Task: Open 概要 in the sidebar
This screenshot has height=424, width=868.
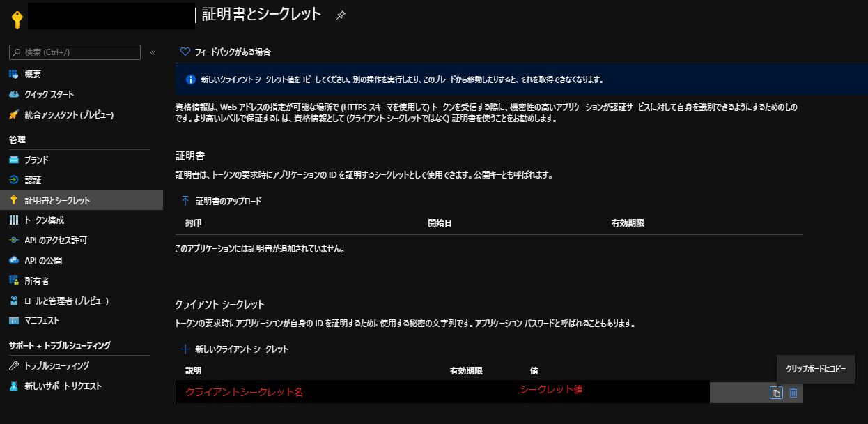Action: (33, 74)
